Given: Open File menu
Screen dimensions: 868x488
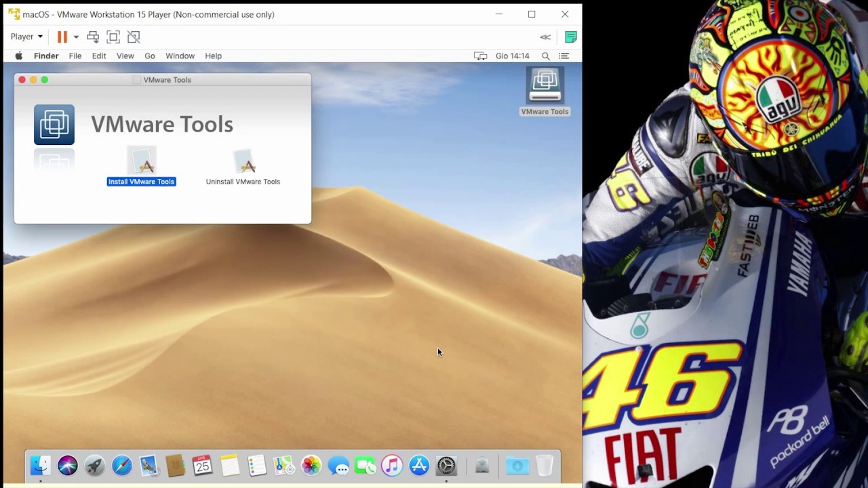Looking at the screenshot, I should 75,56.
